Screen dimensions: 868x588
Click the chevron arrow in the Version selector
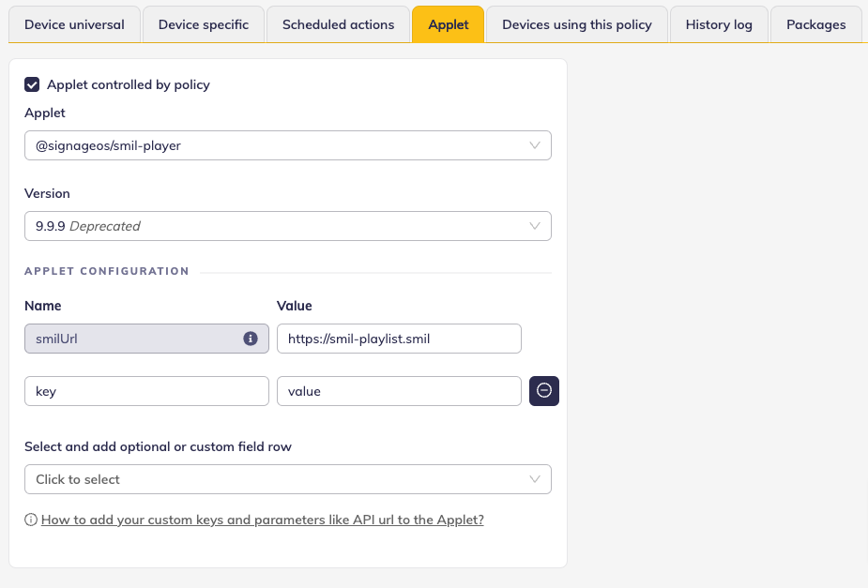[535, 226]
